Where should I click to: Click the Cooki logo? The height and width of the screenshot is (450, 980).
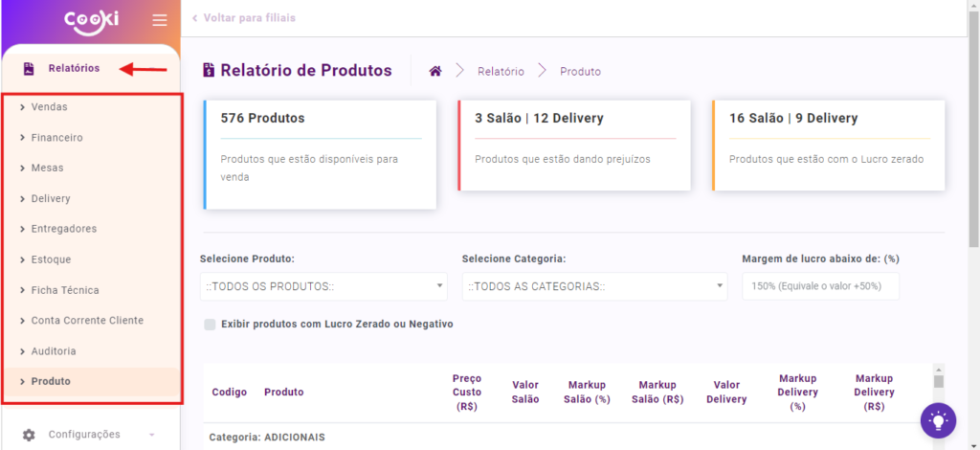(90, 20)
